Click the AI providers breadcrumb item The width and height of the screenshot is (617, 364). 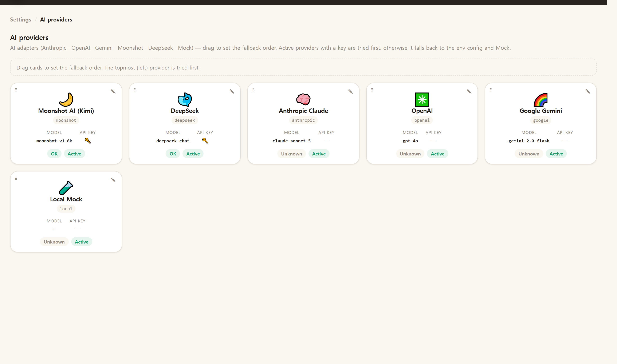pyautogui.click(x=56, y=20)
